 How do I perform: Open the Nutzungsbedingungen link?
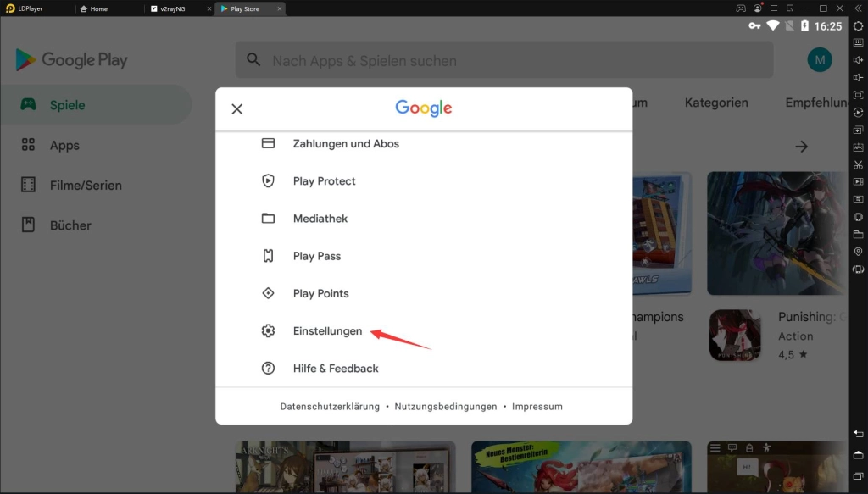[x=446, y=407]
